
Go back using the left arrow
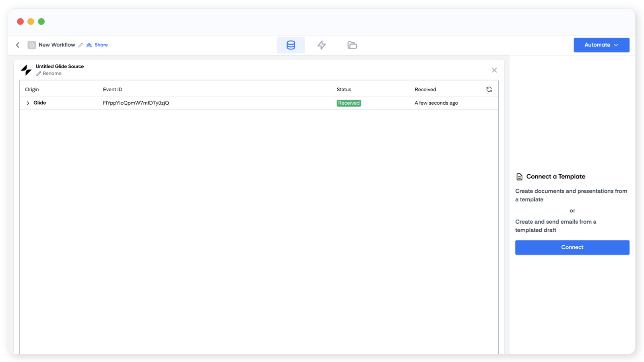pos(18,45)
